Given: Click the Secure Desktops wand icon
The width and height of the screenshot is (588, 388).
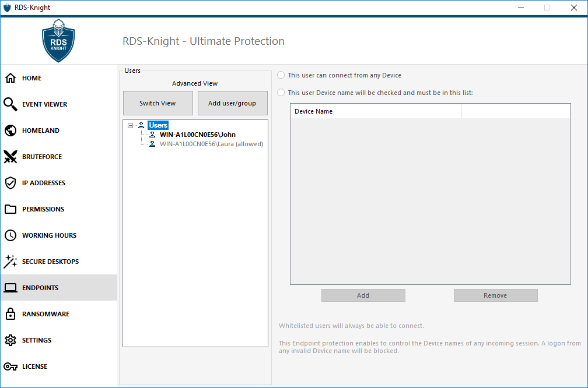Looking at the screenshot, I should (x=10, y=262).
